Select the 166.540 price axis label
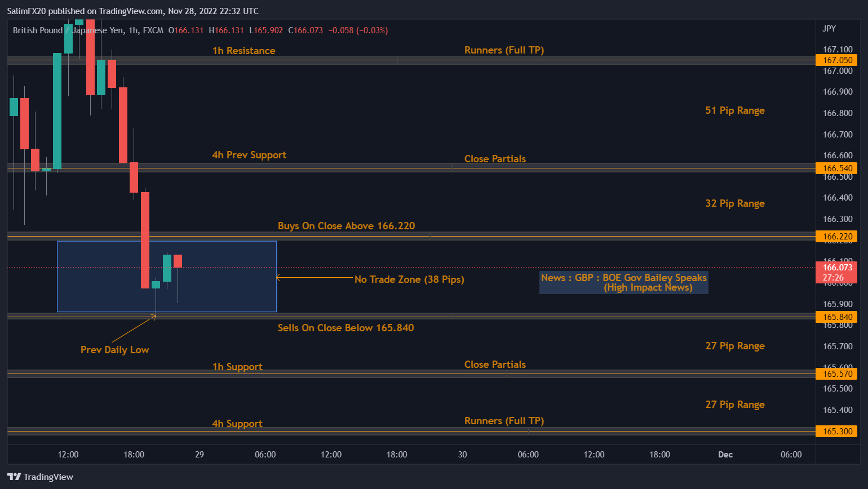The height and width of the screenshot is (489, 868). [x=837, y=168]
